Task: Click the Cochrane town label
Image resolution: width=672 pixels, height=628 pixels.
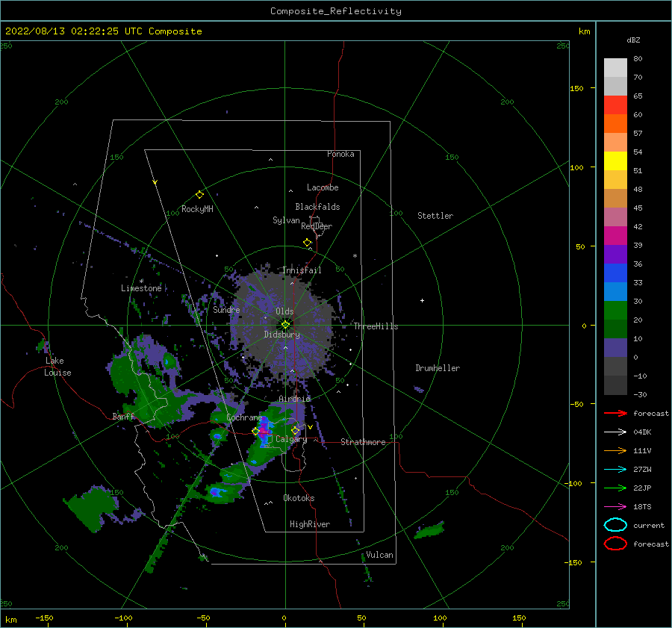Action: coord(244,417)
